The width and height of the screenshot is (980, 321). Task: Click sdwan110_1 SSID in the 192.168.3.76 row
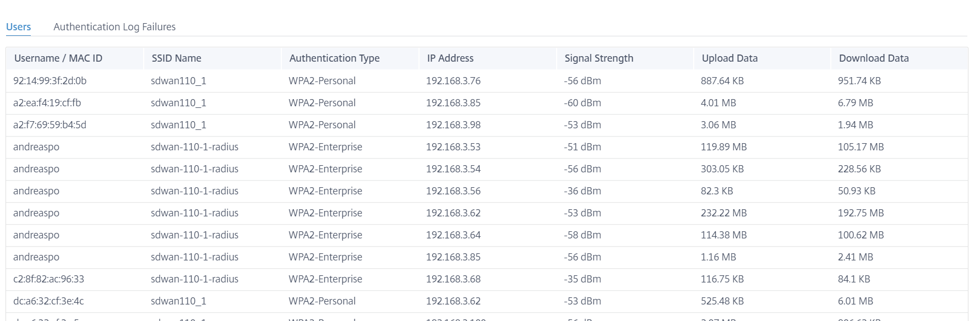(178, 81)
